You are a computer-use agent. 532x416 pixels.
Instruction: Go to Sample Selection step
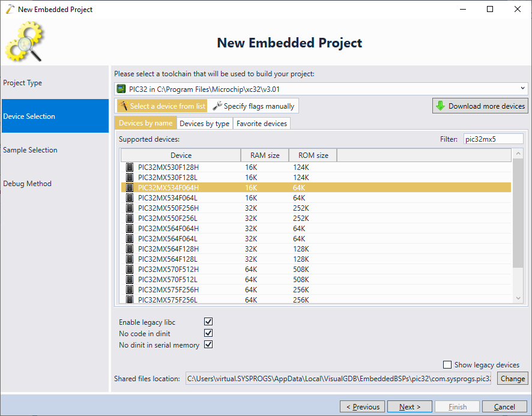55,149
